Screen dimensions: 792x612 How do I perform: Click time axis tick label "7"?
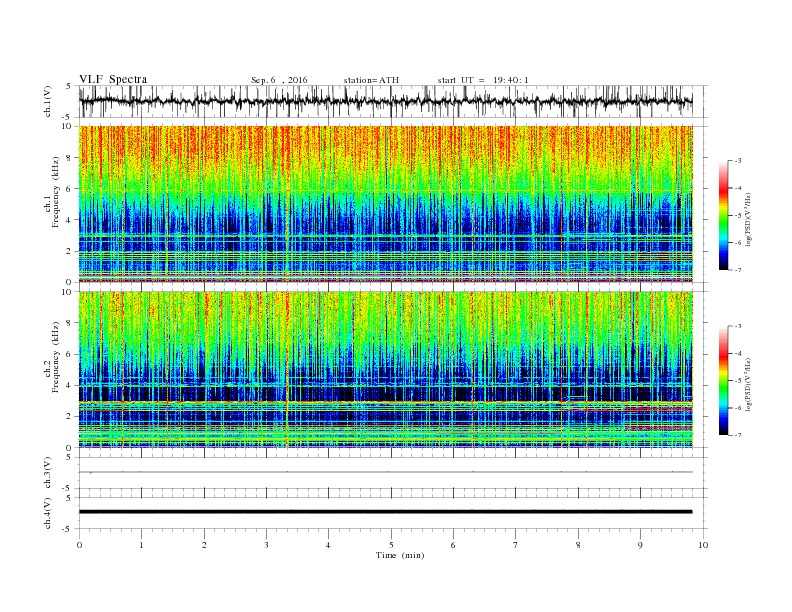(515, 545)
